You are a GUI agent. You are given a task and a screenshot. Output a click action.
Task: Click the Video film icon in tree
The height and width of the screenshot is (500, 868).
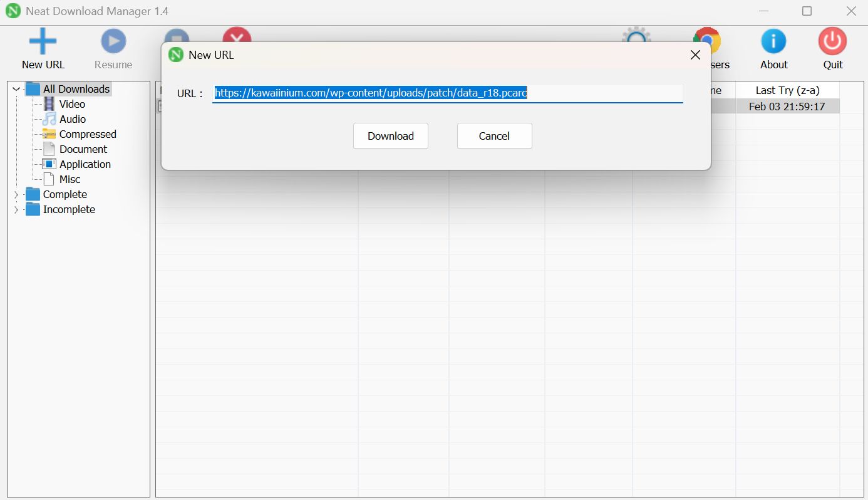tap(49, 104)
